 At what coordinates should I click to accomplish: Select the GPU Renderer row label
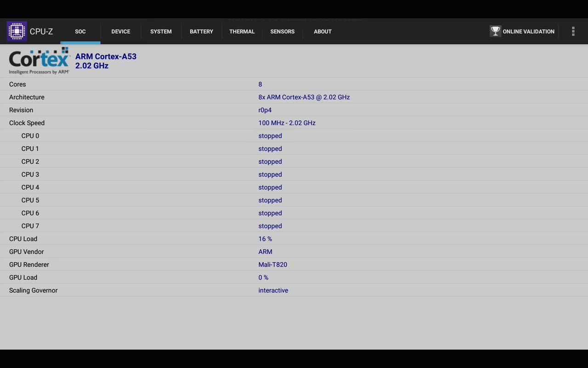pos(29,264)
